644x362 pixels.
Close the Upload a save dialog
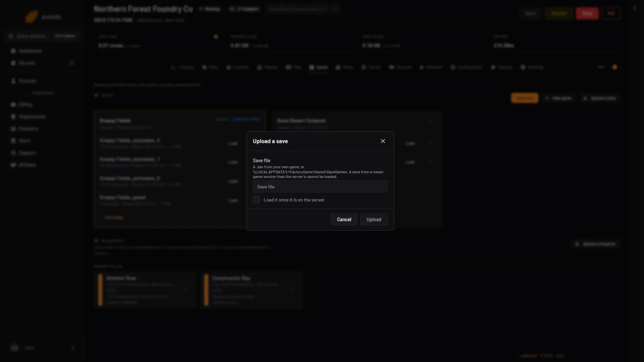tap(383, 141)
